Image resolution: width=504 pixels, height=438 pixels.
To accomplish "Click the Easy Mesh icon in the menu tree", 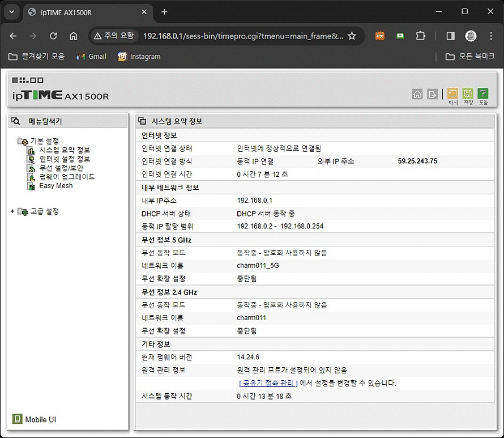I will click(32, 186).
